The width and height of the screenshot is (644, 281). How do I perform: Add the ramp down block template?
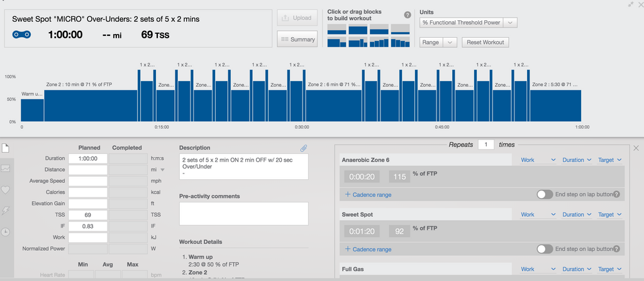tap(400, 42)
